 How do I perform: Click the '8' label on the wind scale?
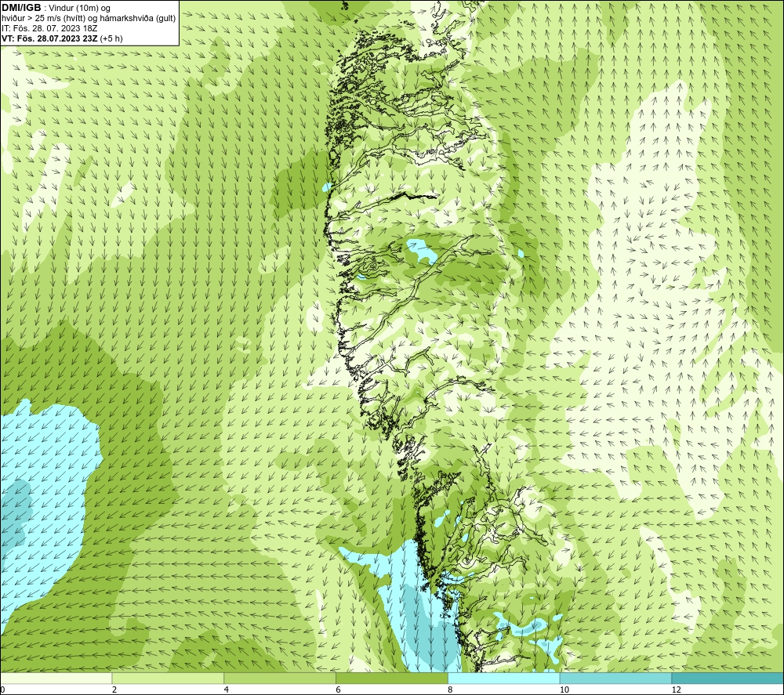pyautogui.click(x=451, y=690)
